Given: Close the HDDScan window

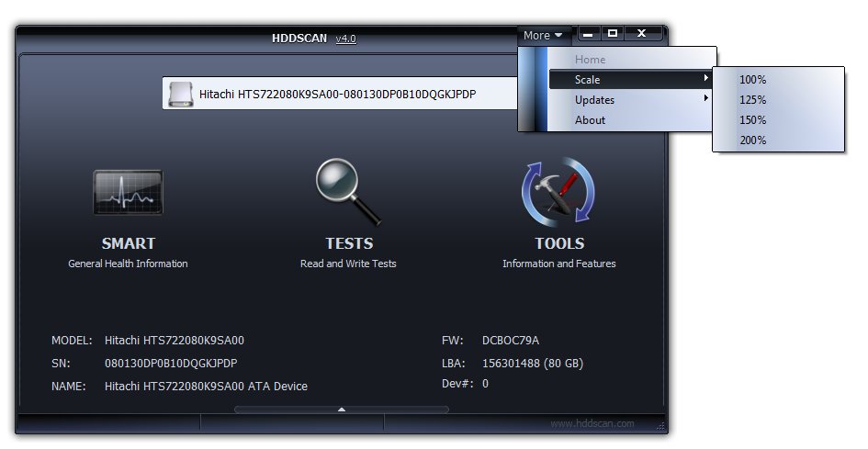Looking at the screenshot, I should [642, 34].
